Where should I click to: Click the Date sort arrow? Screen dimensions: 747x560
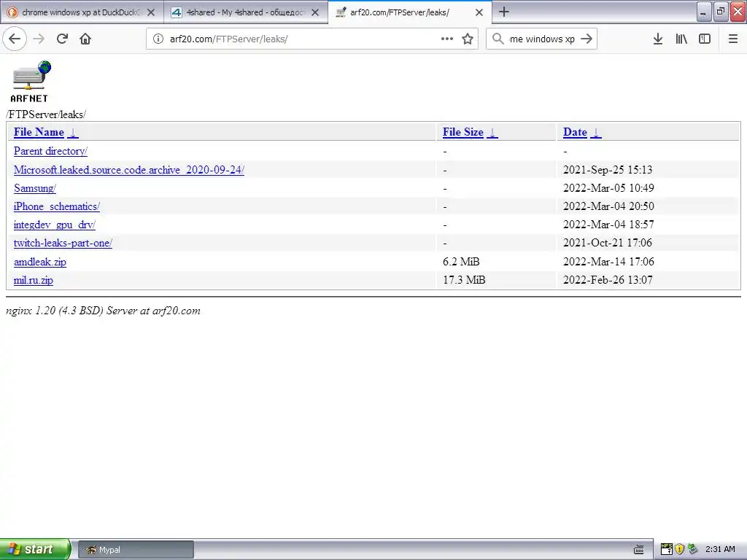[595, 133]
